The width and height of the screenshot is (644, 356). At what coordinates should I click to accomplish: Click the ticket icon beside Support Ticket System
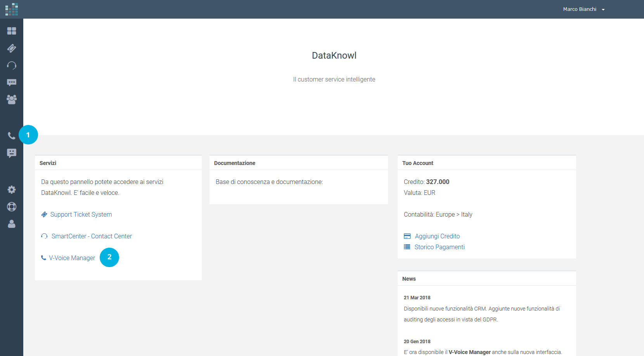pos(44,214)
